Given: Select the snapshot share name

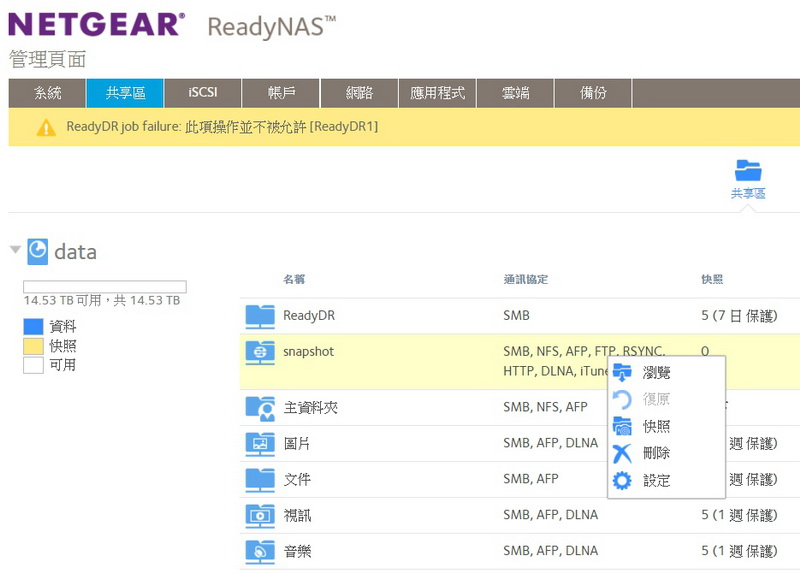Looking at the screenshot, I should pos(309,352).
